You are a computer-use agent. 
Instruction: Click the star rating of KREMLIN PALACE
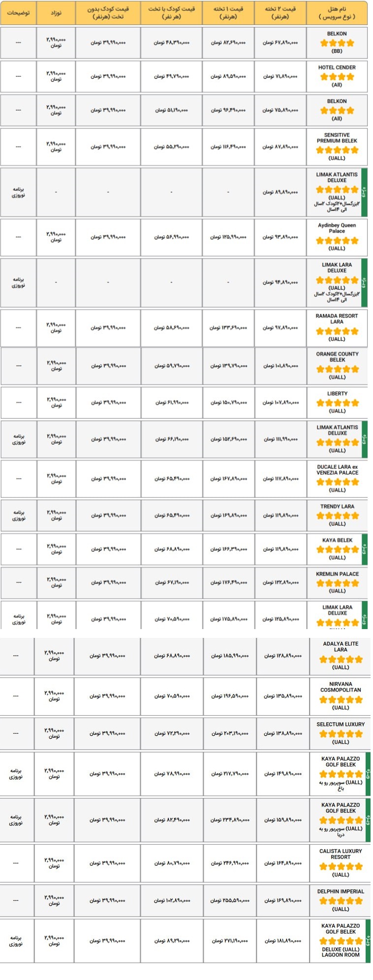tap(337, 583)
